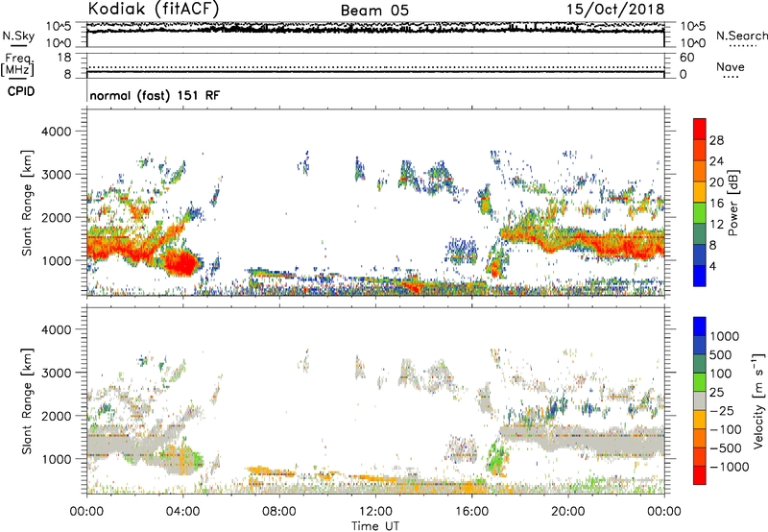Screen dimensions: 768x532
Task: Click the 16:00 time tick label
Action: point(471,512)
